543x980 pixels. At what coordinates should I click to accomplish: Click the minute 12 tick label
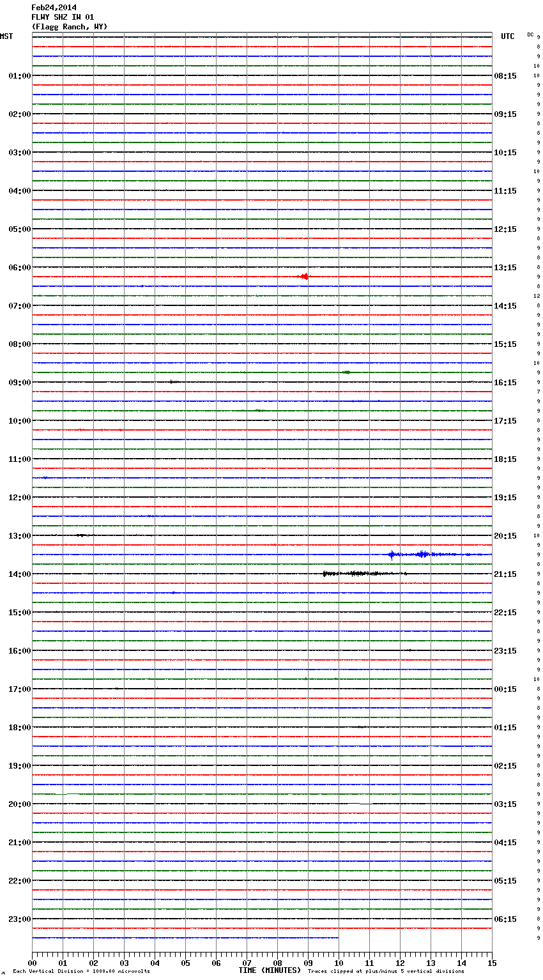coord(400,963)
